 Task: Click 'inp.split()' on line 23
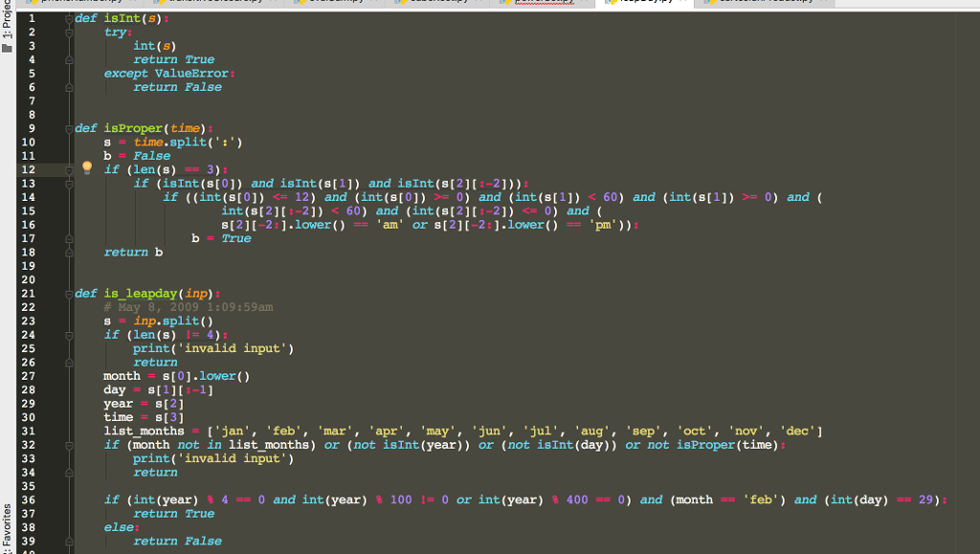pos(173,321)
